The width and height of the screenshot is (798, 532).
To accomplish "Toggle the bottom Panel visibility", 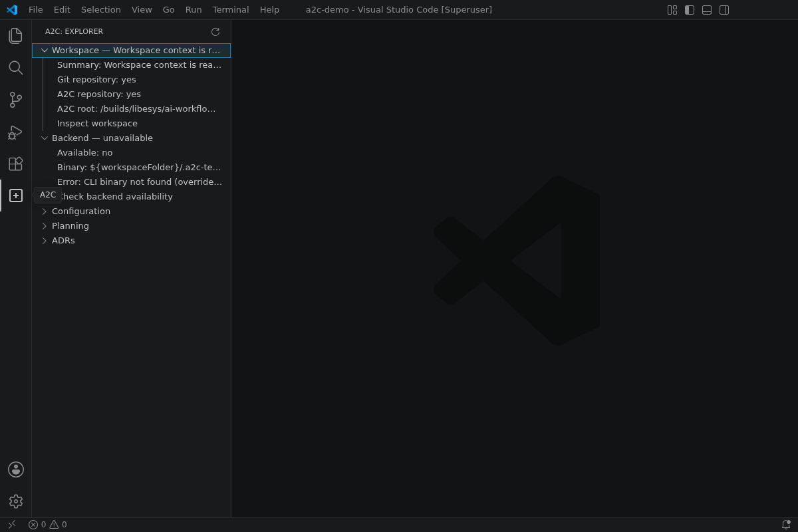I will tap(707, 10).
